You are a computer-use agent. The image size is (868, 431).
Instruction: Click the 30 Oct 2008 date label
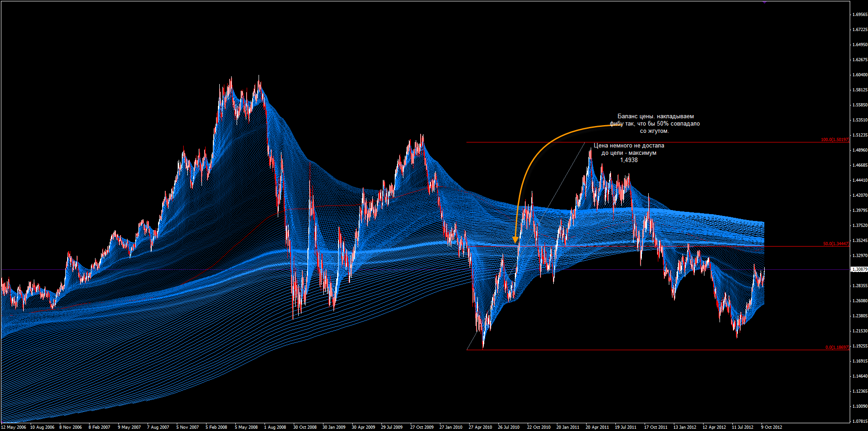pos(305,427)
